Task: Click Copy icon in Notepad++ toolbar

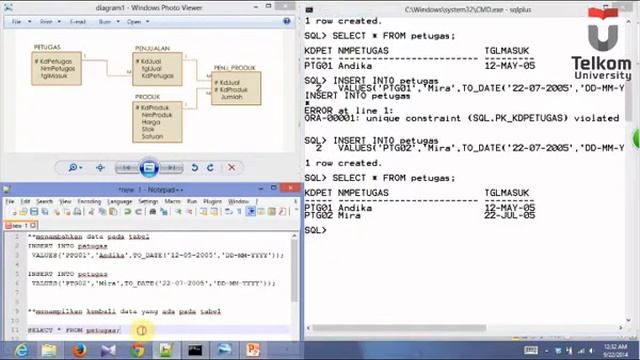Action: 102,211
